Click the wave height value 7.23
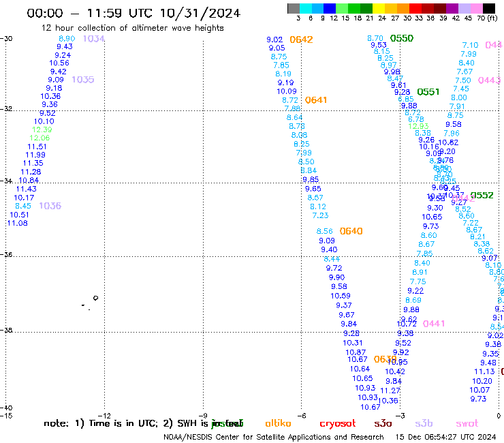504x443 pixels. tap(321, 215)
